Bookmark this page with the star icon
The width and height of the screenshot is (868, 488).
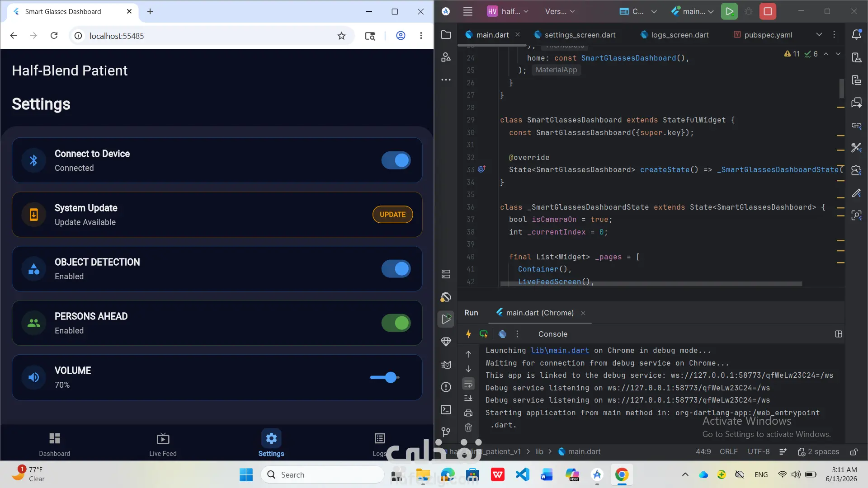341,36
